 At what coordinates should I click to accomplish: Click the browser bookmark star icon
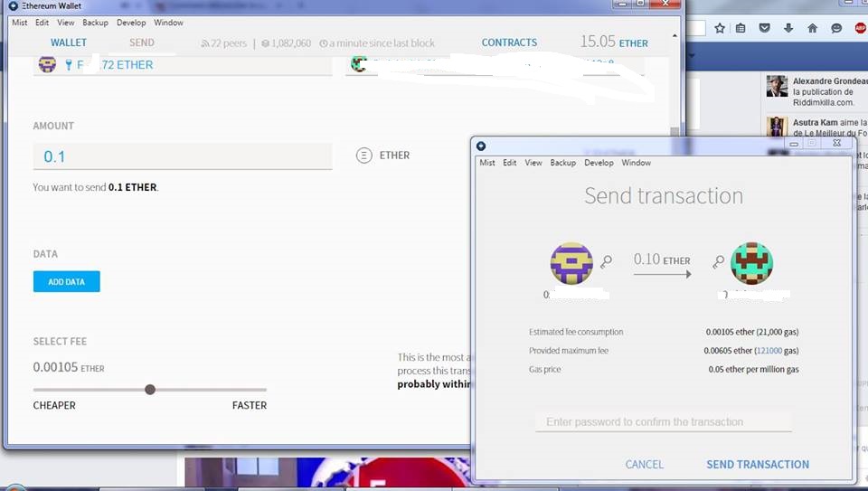pyautogui.click(x=719, y=28)
